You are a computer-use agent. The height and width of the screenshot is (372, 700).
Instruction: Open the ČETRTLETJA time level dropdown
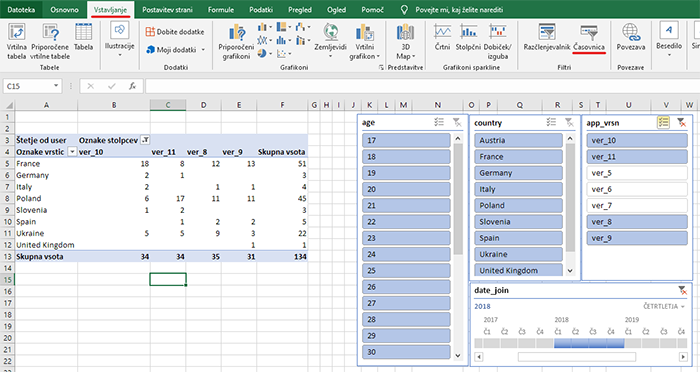[x=664, y=306]
